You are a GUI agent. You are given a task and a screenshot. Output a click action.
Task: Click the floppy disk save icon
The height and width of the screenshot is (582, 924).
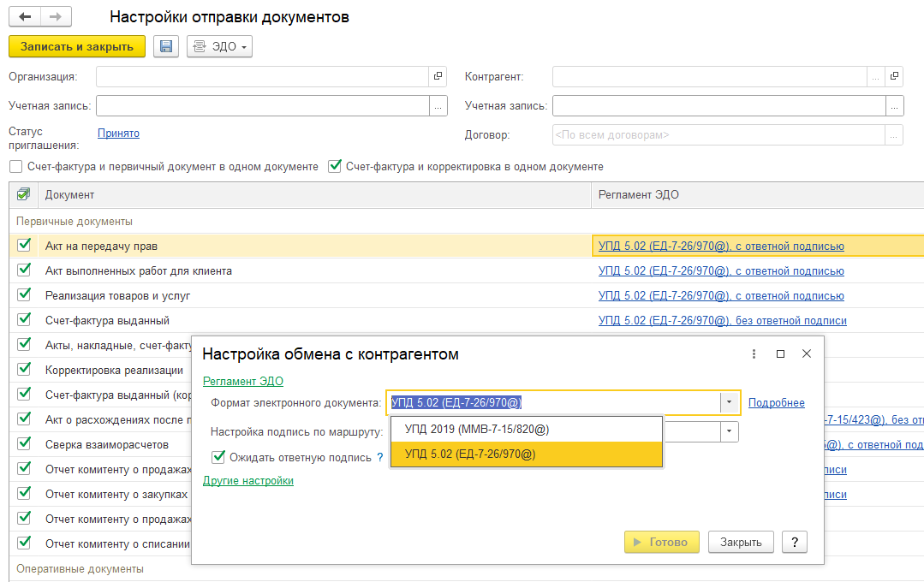click(x=166, y=46)
